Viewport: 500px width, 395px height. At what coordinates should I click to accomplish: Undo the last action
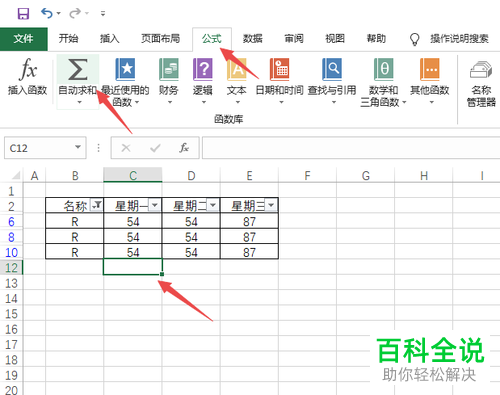[47, 13]
